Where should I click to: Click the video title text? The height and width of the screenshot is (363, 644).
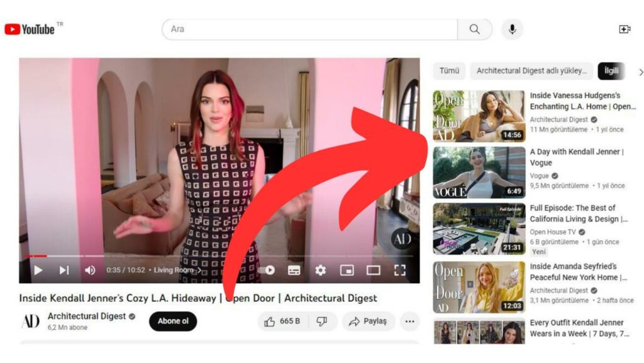pyautogui.click(x=198, y=298)
